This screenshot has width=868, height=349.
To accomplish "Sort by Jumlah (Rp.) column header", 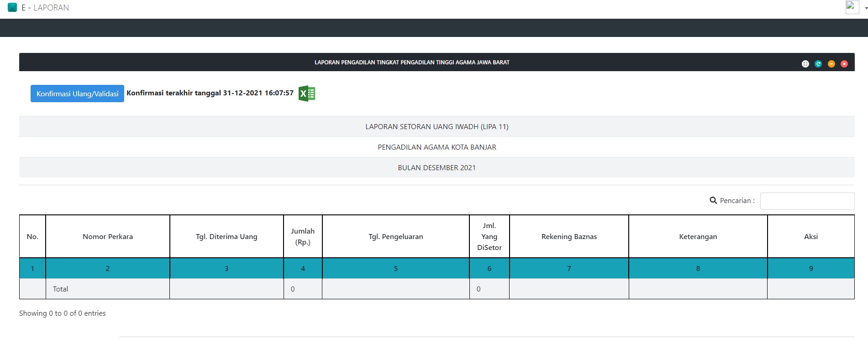I will point(303,236).
